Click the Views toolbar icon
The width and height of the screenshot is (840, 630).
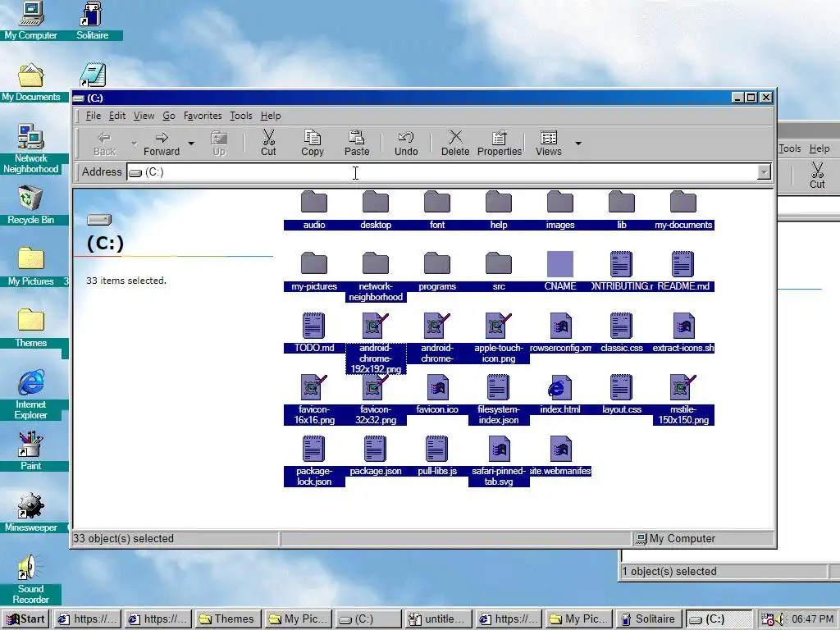tap(549, 144)
